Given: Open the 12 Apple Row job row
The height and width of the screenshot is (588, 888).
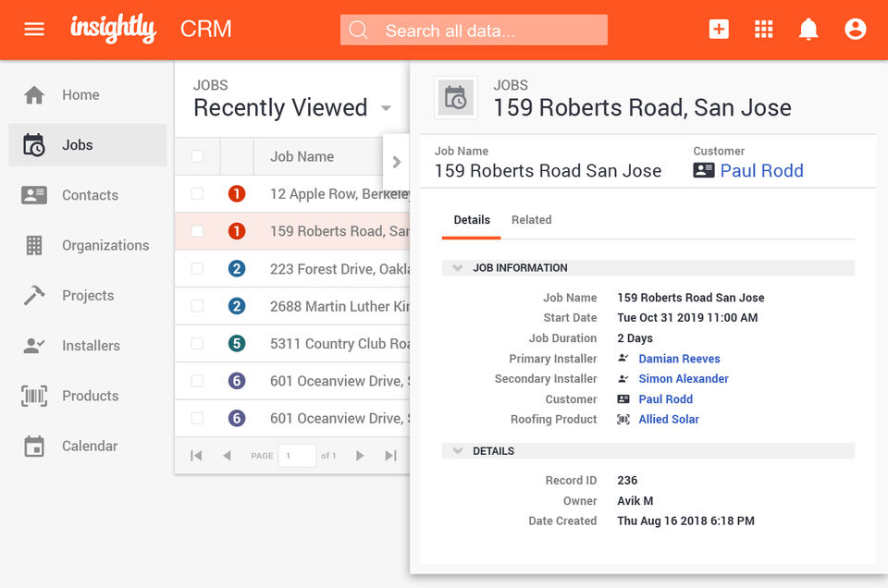Looking at the screenshot, I should pyautogui.click(x=292, y=193).
